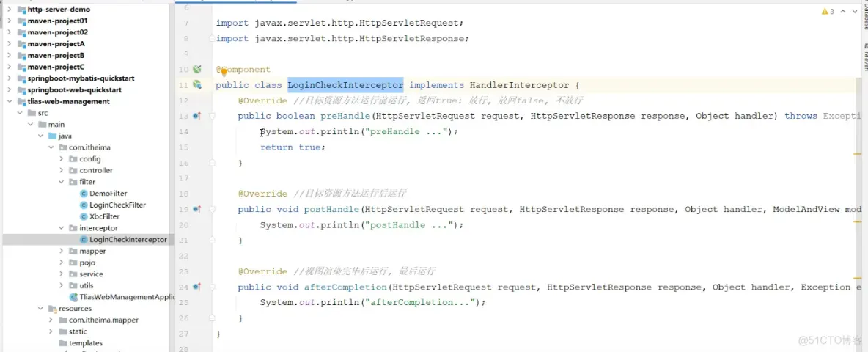The height and width of the screenshot is (352, 868).
Task: Expand the controller package
Action: [62, 170]
